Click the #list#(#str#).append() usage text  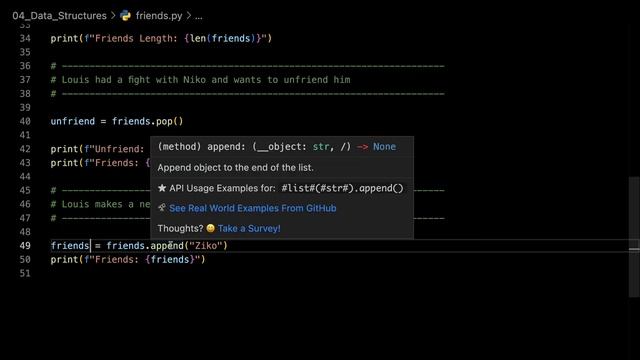(x=342, y=188)
